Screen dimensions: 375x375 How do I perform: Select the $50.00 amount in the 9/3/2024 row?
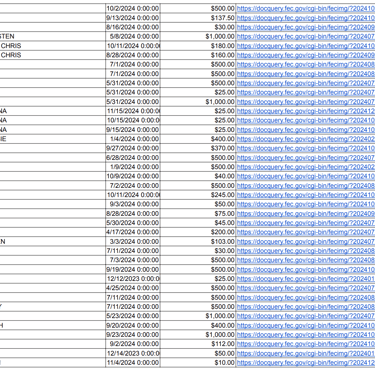198,204
